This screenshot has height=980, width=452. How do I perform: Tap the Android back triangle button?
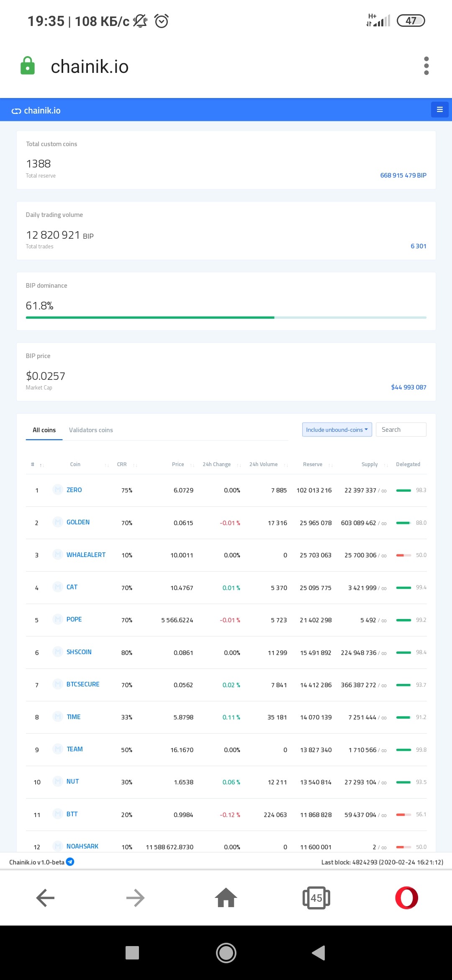[x=318, y=953]
